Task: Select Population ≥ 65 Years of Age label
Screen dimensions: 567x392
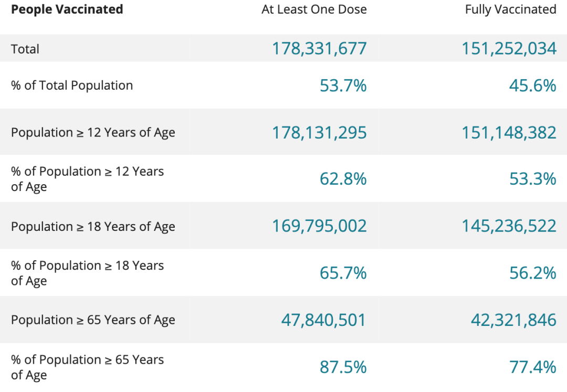Action: point(93,320)
